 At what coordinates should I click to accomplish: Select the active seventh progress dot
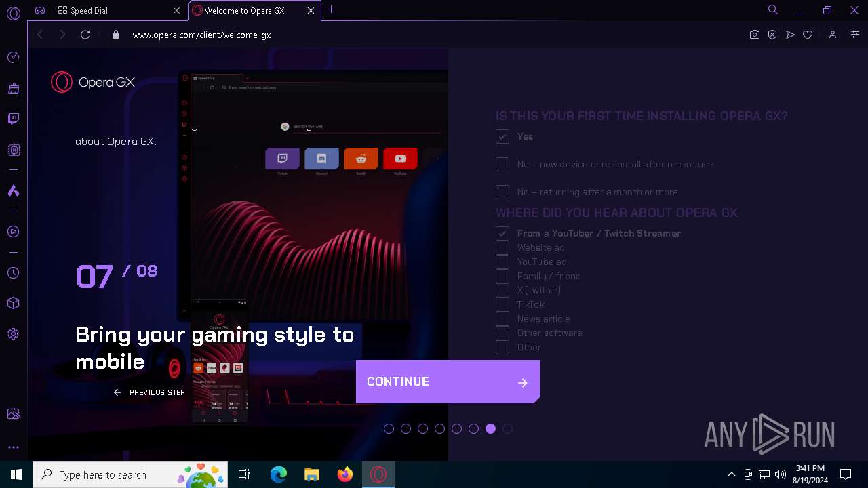(x=490, y=428)
